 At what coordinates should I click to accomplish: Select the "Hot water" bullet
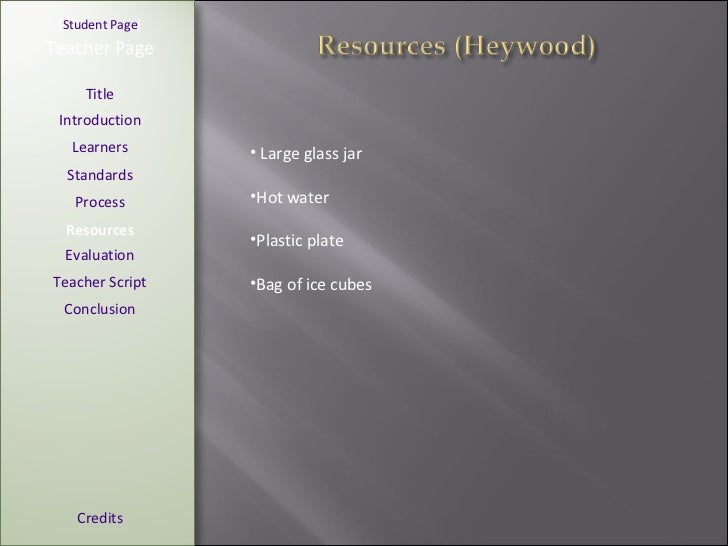tap(290, 198)
